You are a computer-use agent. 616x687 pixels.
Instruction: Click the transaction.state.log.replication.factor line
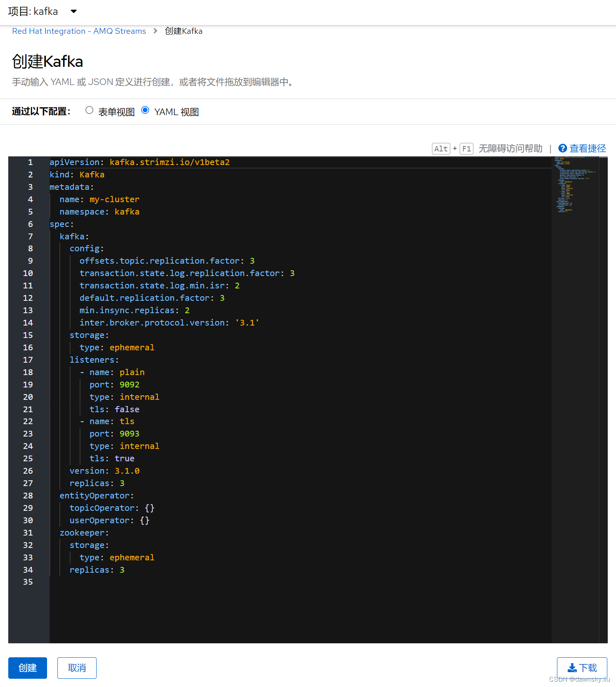pos(187,273)
